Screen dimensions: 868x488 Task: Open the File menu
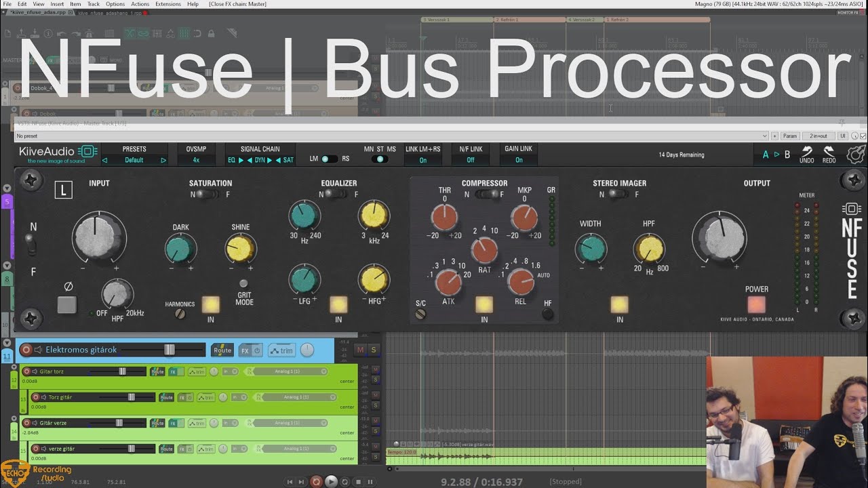tap(7, 4)
